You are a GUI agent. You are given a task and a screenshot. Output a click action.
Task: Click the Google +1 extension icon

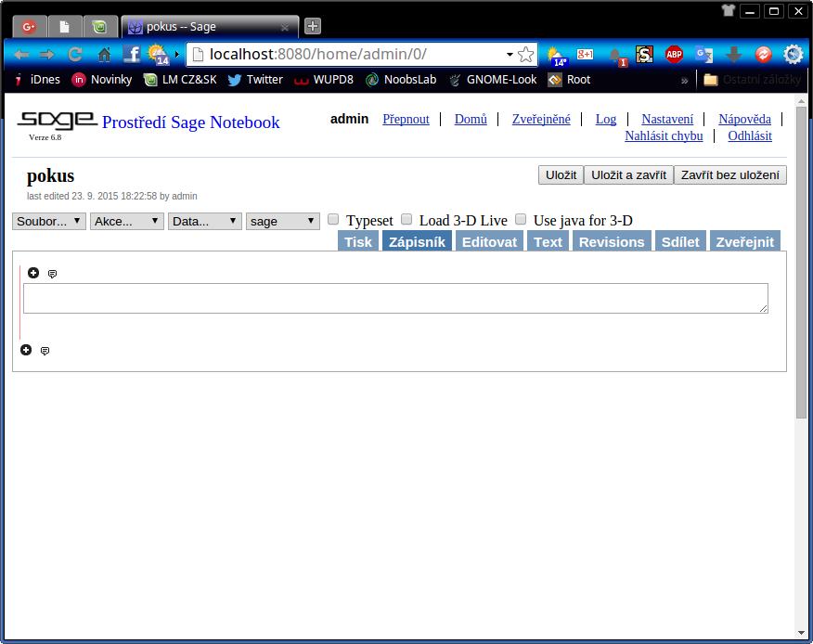pos(585,54)
